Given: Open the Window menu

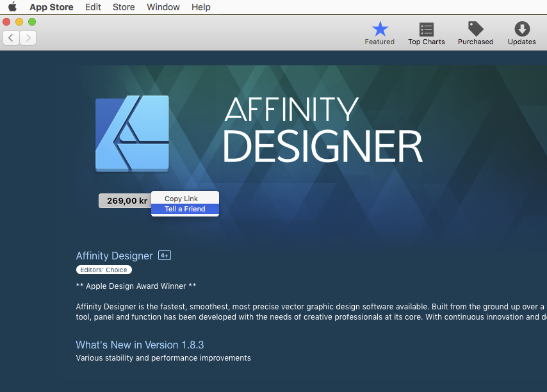Looking at the screenshot, I should tap(163, 7).
